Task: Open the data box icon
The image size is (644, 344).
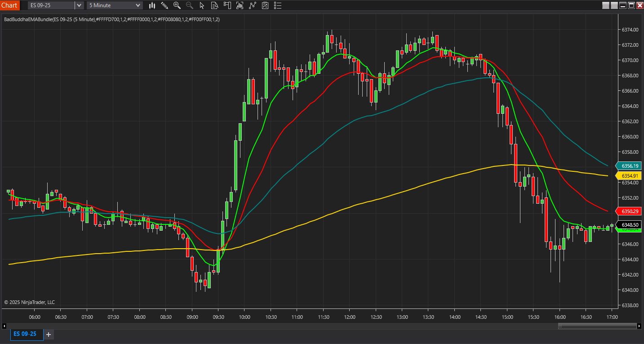Action: [214, 5]
